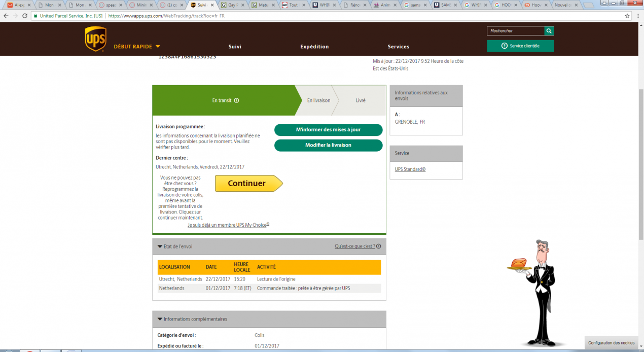Switch to the Anim tab
The width and height of the screenshot is (644, 352).
[384, 5]
